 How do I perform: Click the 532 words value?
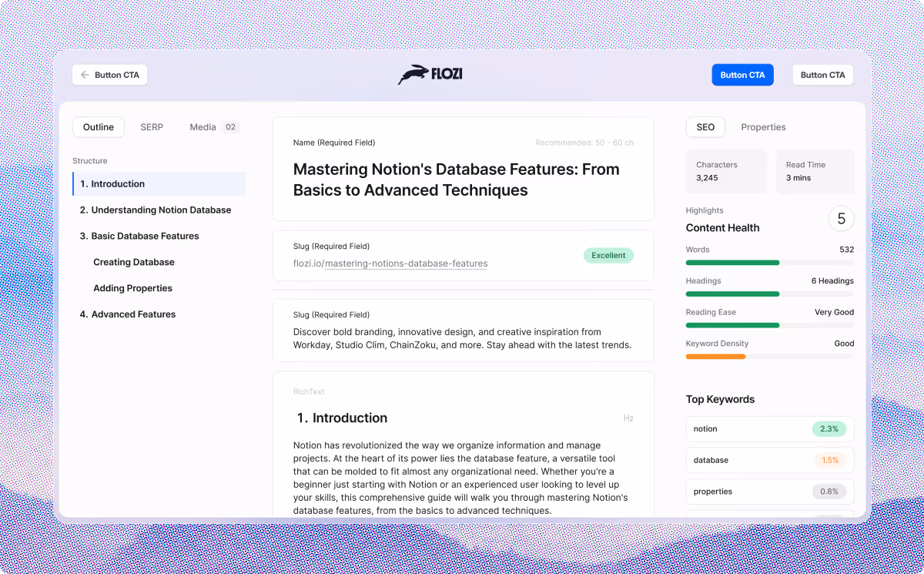(x=846, y=250)
